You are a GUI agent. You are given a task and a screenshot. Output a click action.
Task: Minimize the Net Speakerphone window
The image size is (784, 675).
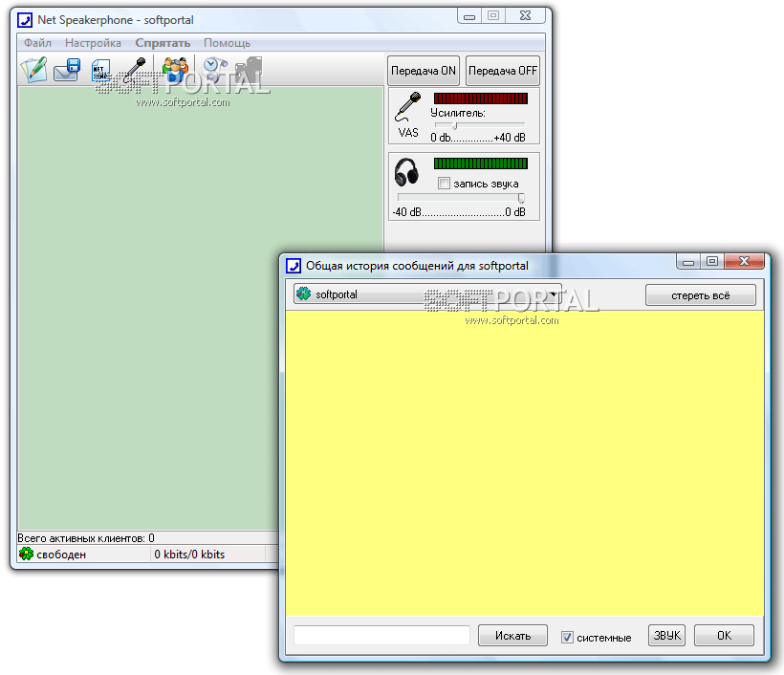coord(469,16)
